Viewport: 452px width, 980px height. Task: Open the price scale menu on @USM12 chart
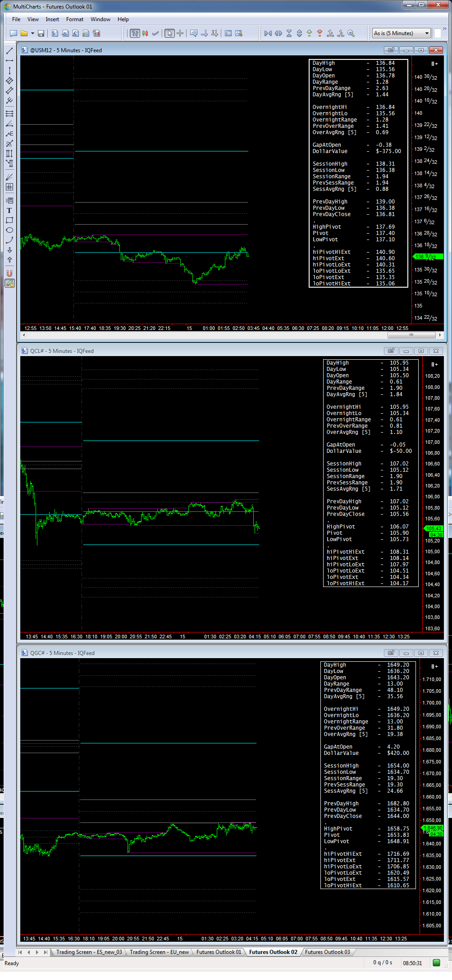click(434, 63)
